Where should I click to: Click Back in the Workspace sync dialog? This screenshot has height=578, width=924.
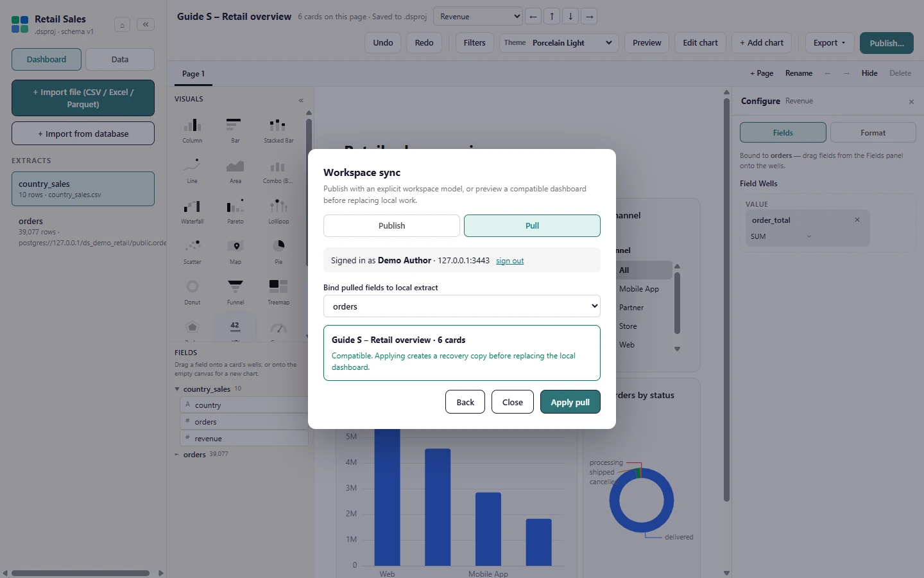465,402
